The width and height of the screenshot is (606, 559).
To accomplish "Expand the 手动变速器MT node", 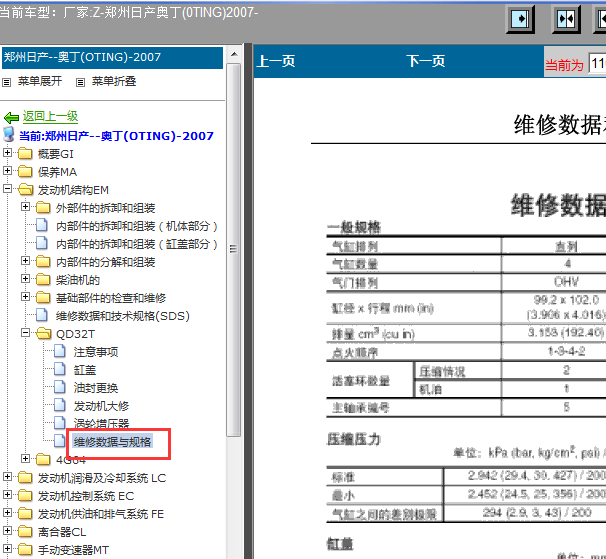I will click(7, 549).
